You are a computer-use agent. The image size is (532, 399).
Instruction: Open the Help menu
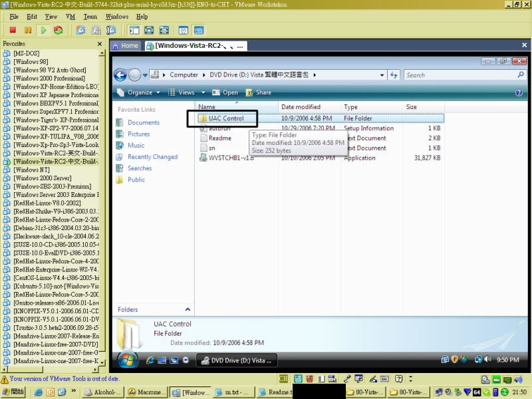[x=142, y=17]
